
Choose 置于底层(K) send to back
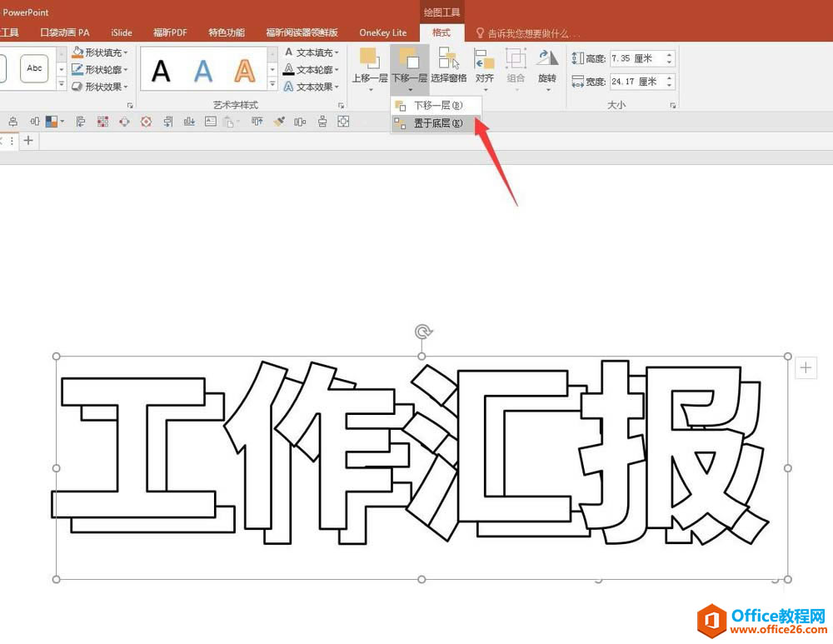(x=436, y=123)
